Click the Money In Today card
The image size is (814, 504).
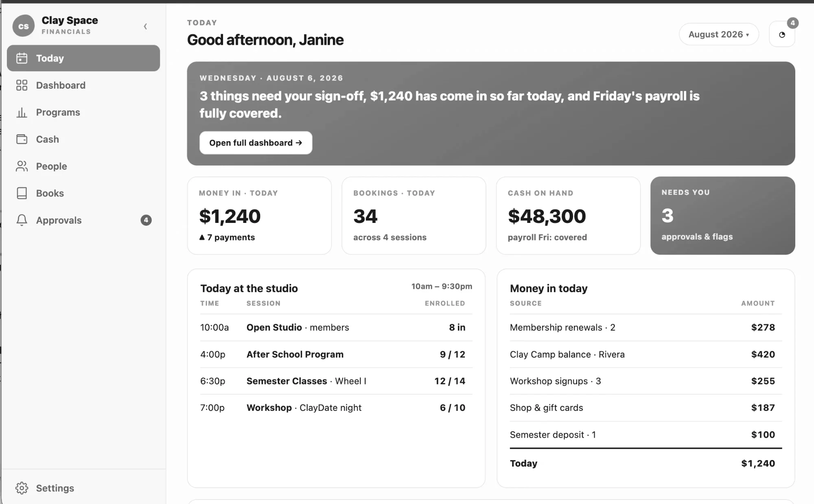(259, 216)
